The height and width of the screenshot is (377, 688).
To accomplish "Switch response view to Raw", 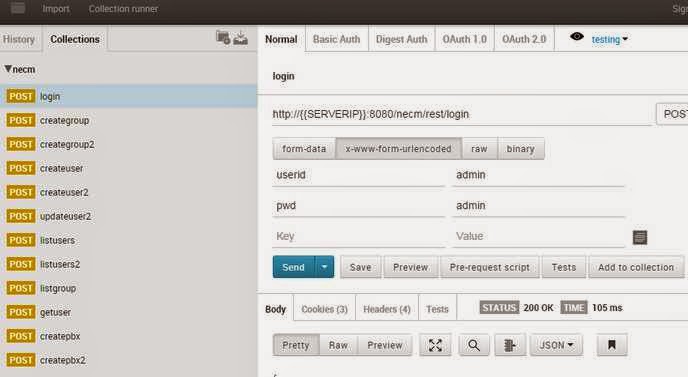I will point(339,345).
